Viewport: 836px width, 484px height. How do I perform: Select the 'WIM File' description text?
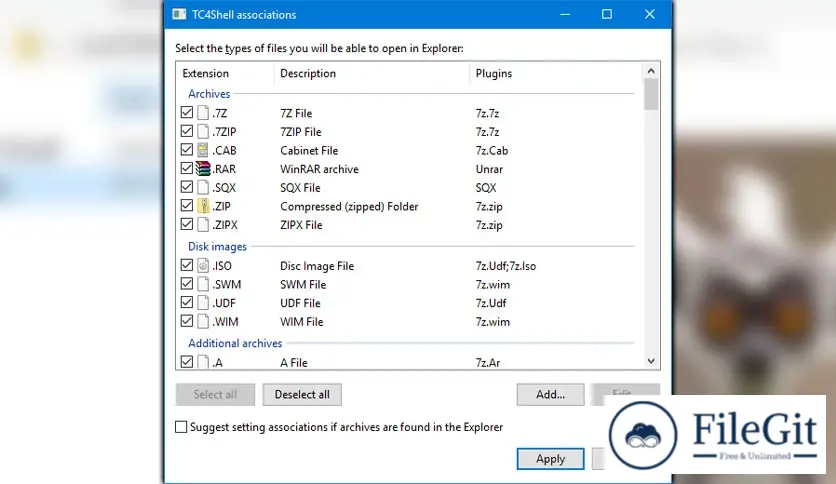point(302,322)
